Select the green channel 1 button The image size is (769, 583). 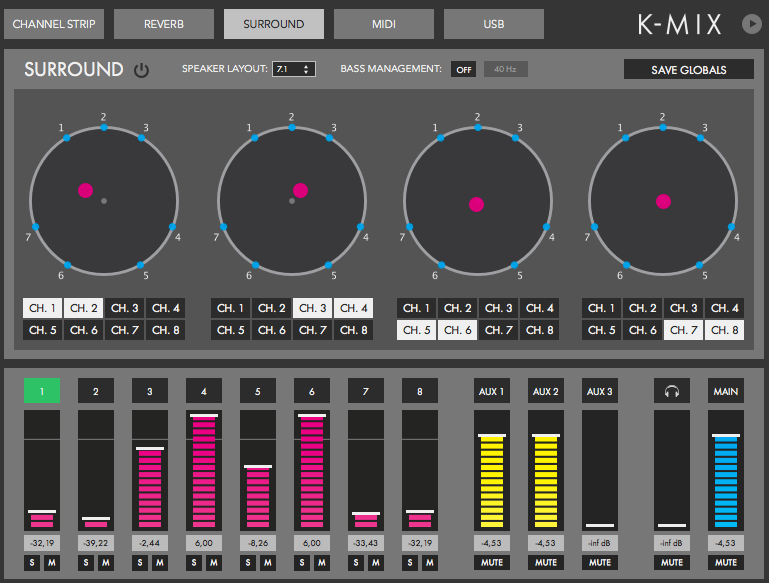[42, 391]
